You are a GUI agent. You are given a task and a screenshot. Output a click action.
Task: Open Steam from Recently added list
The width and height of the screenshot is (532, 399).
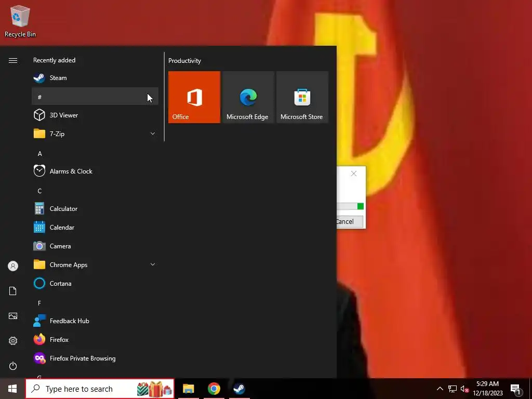95,78
